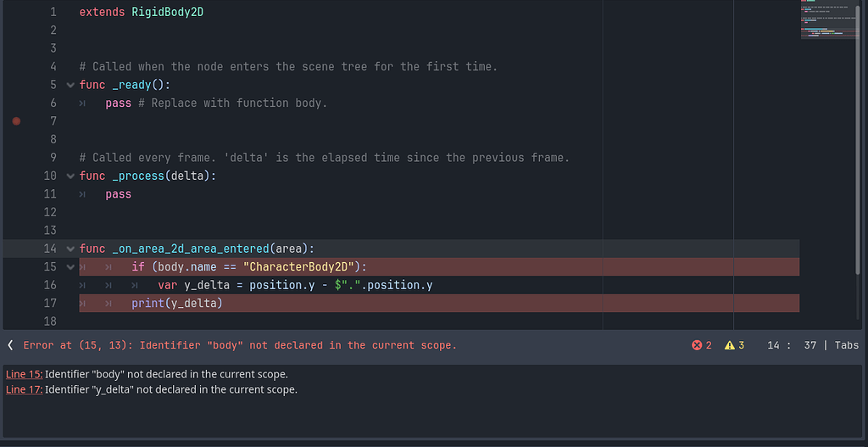868x447 pixels.
Task: Click the red error count icon
Action: click(x=698, y=345)
